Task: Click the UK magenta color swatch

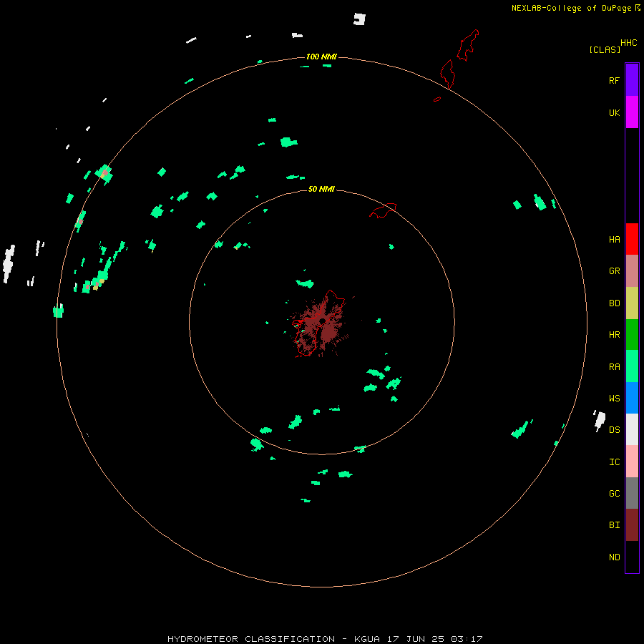Action: pyautogui.click(x=632, y=112)
